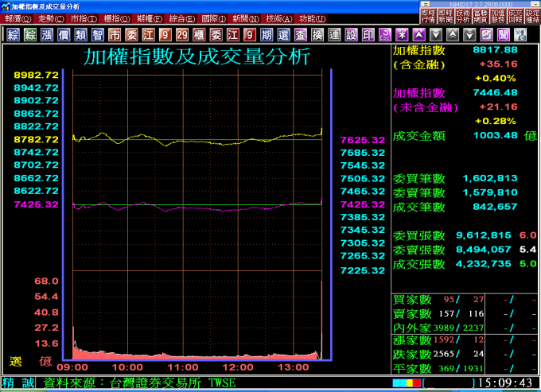Open the 走勢(C) menu

point(51,18)
